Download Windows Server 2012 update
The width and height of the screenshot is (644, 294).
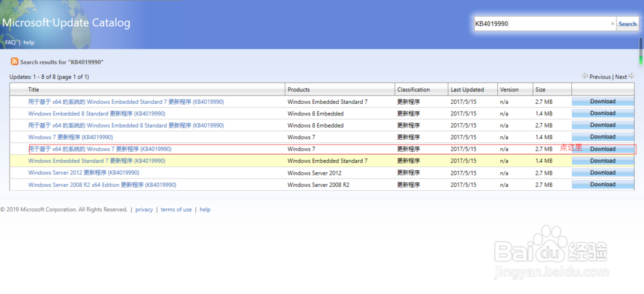(x=603, y=173)
